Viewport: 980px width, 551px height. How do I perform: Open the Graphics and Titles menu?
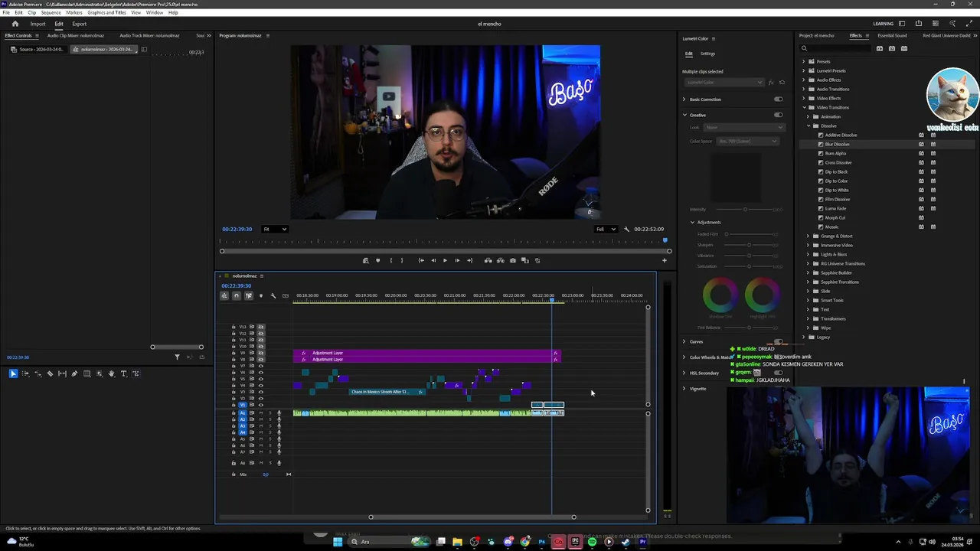(x=107, y=12)
